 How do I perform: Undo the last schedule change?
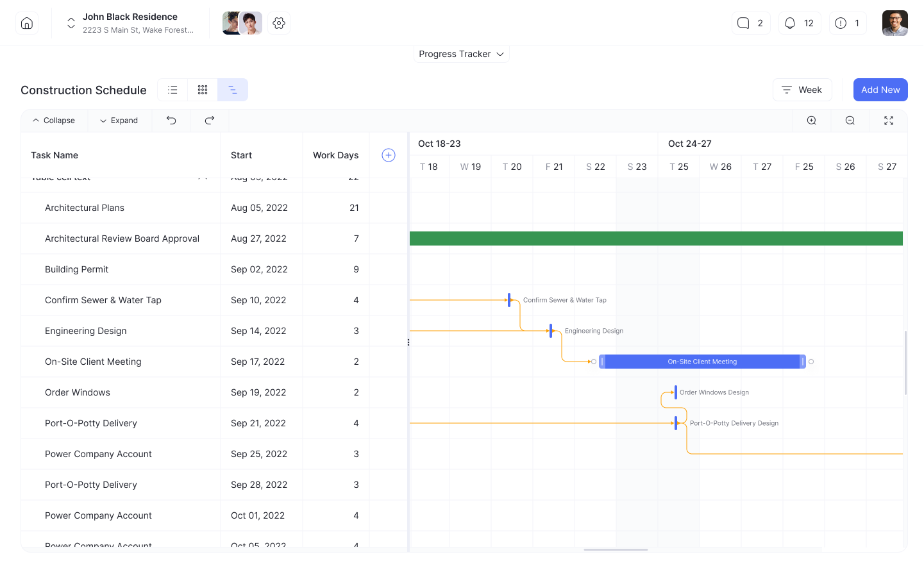(x=171, y=120)
